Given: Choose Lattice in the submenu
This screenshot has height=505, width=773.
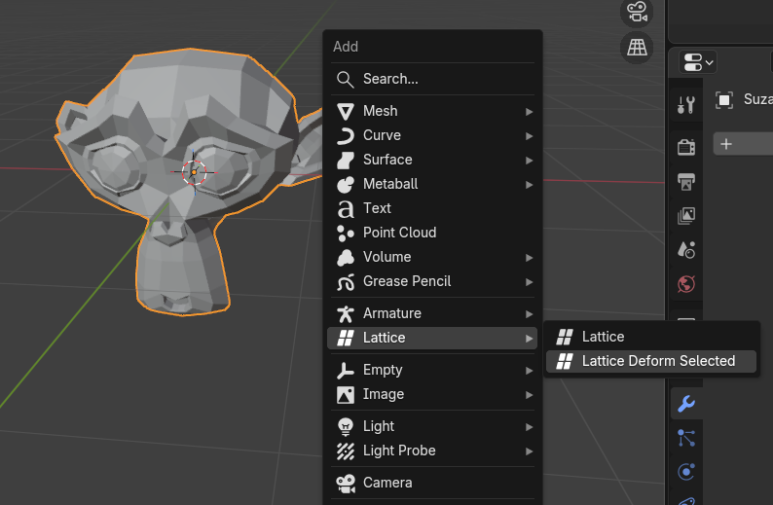Looking at the screenshot, I should (x=651, y=337).
